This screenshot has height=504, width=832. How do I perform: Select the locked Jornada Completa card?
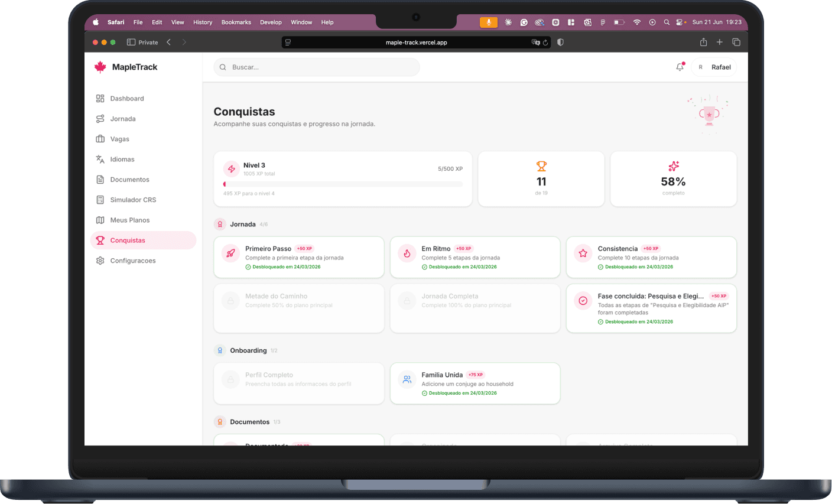point(475,308)
